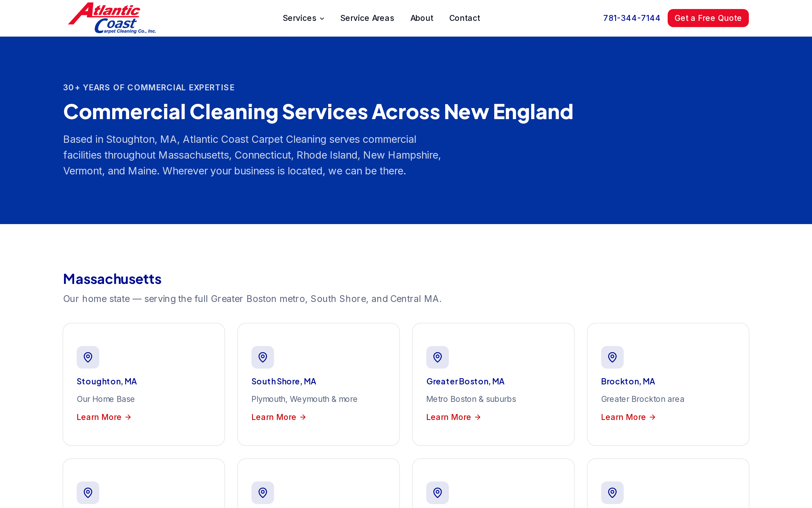Call phone number 781-344-7144

click(632, 18)
